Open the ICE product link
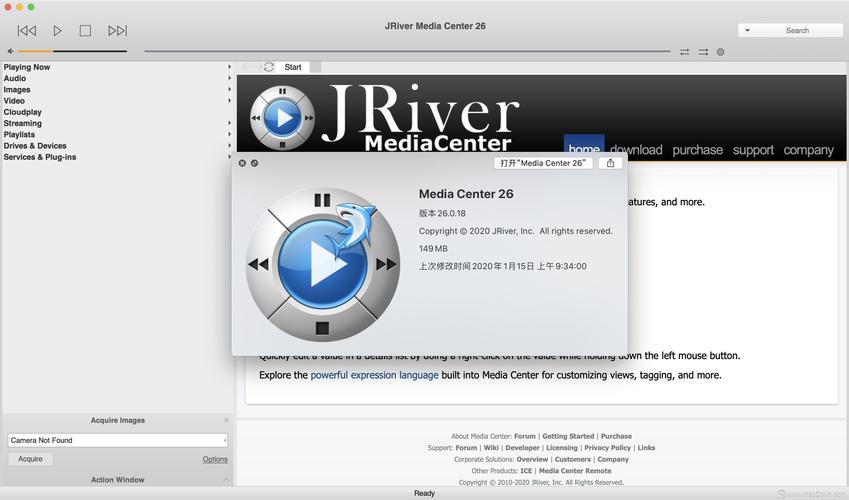This screenshot has height=500, width=849. (526, 471)
